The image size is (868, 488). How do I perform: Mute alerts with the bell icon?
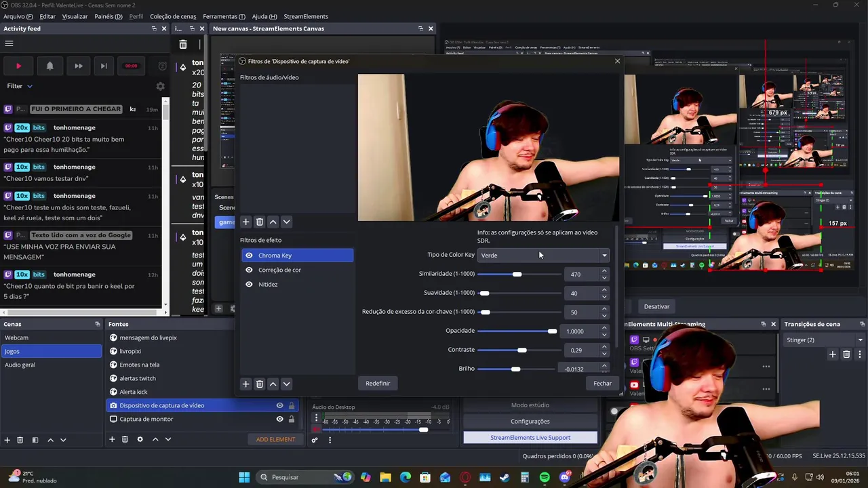tap(50, 66)
